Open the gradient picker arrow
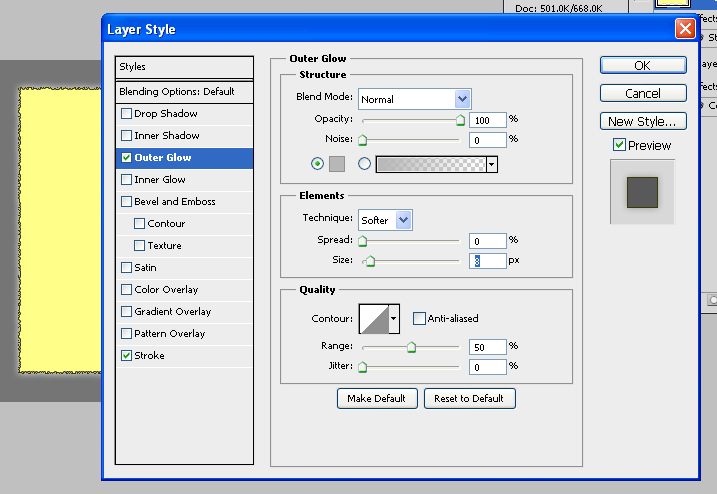 492,164
